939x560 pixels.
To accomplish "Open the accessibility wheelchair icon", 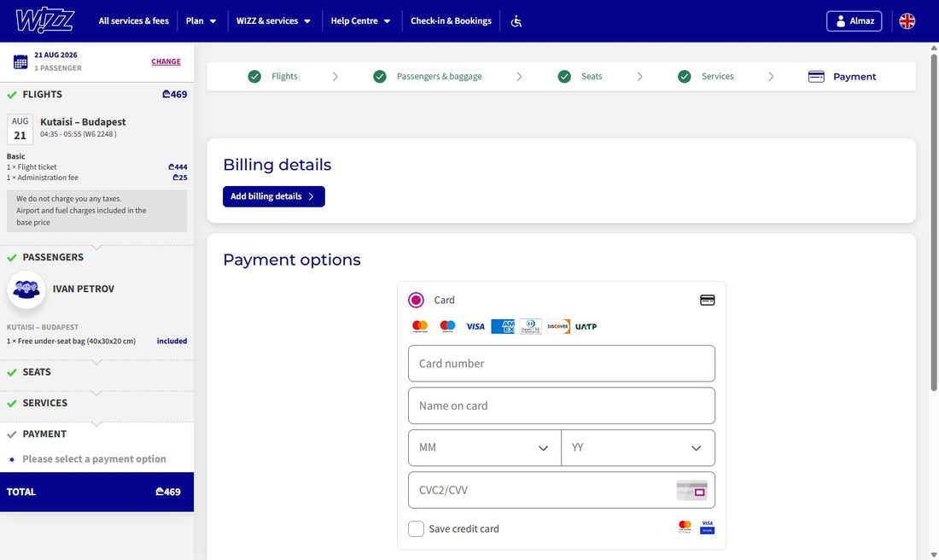I will (516, 21).
